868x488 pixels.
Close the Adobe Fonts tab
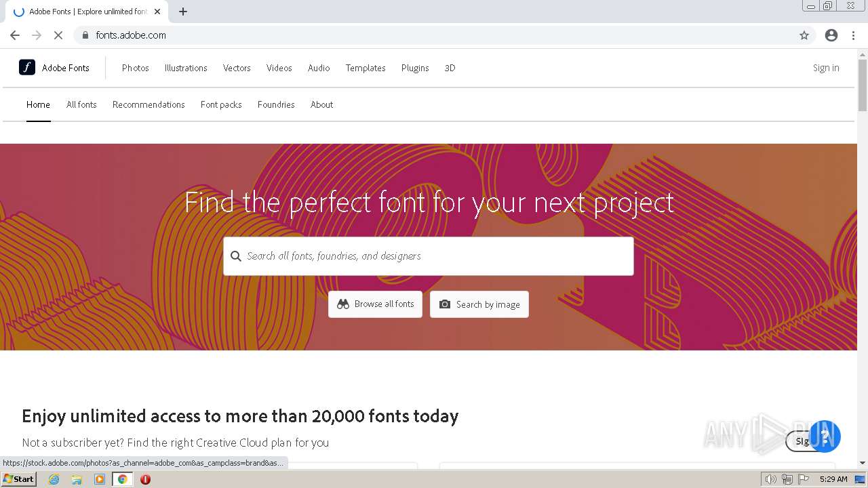click(x=157, y=12)
